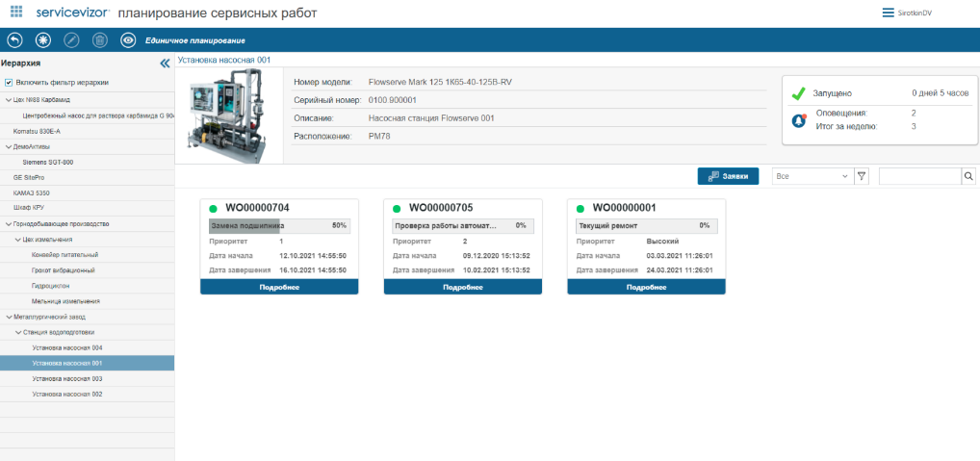Click Подробнее on WO00000705 card
The width and height of the screenshot is (980, 461).
[x=462, y=288]
